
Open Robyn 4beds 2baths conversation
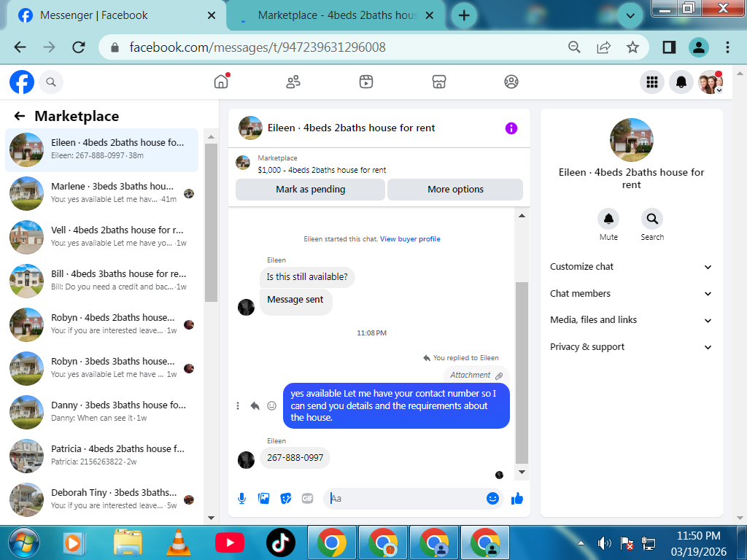(x=102, y=324)
